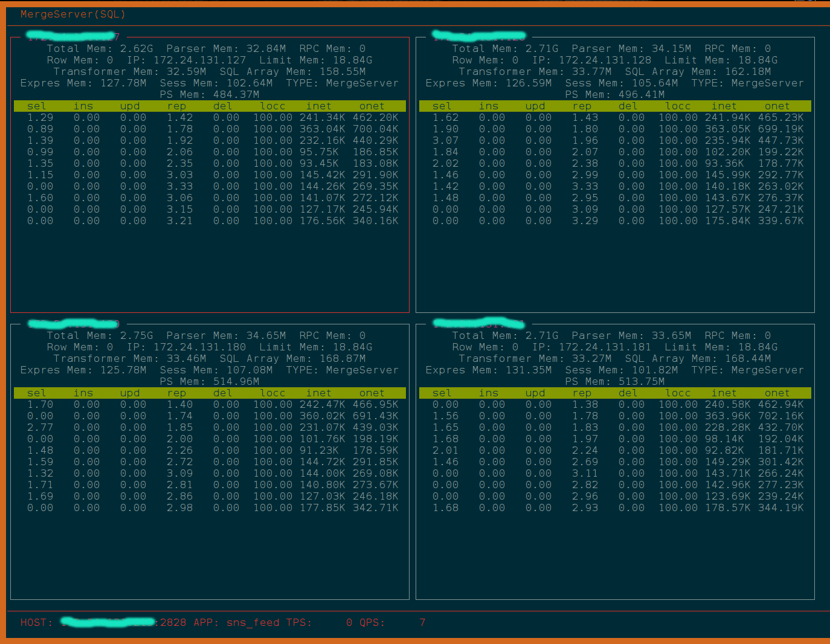Click inet value 176.56K

pos(323,221)
